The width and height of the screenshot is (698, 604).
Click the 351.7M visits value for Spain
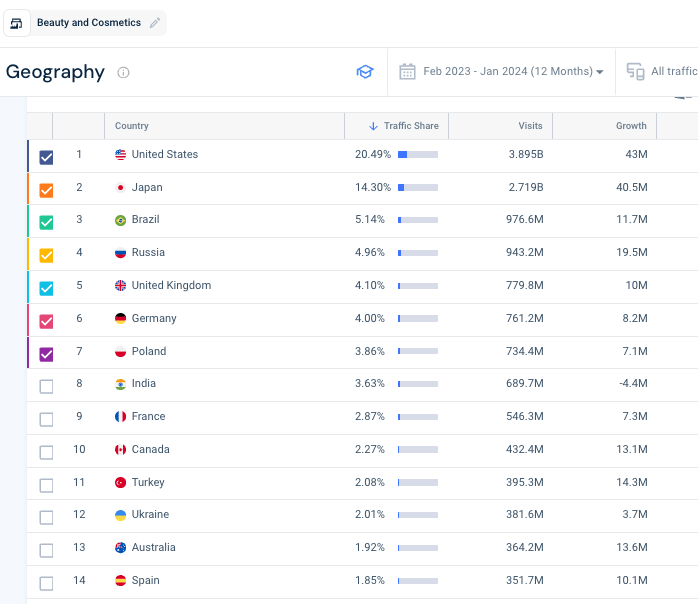tap(524, 580)
